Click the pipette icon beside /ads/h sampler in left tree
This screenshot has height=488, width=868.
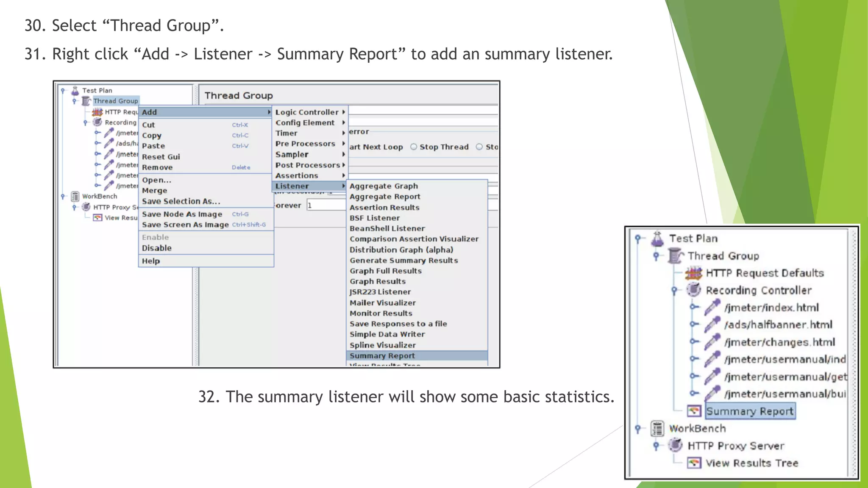[109, 143]
